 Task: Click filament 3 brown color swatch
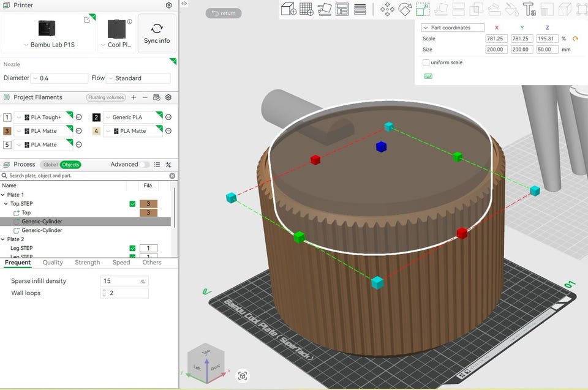pos(7,131)
